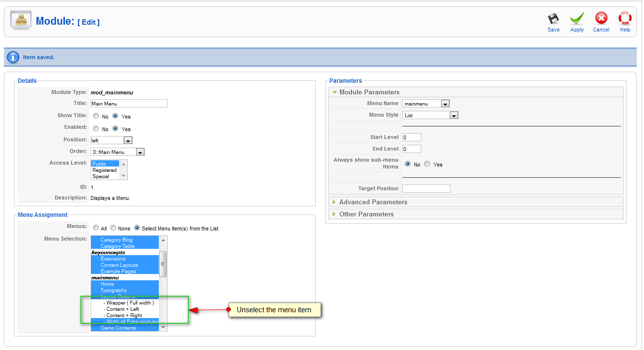Open Help via the lifebuoy icon

tap(625, 19)
